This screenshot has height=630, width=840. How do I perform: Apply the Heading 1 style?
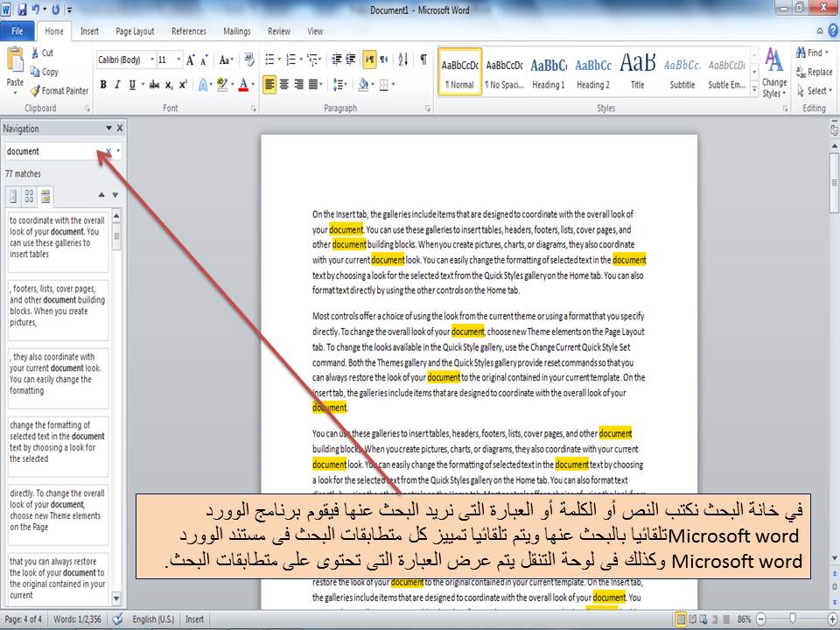pos(549,73)
